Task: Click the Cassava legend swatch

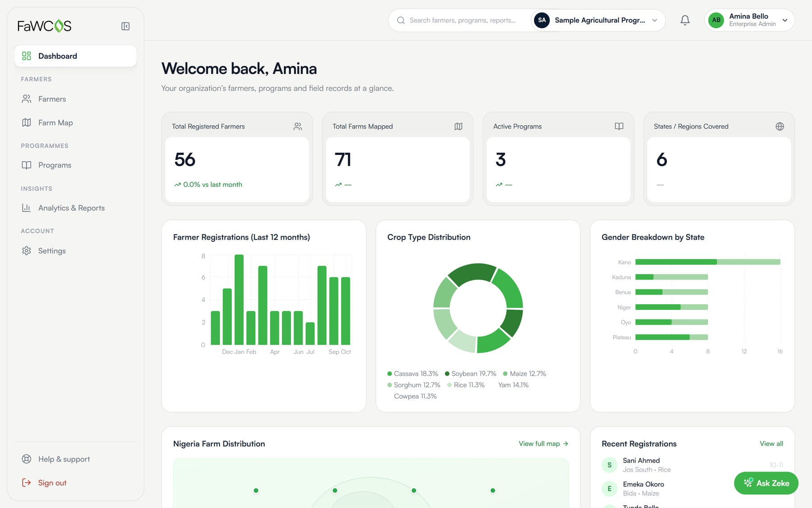Action: click(x=389, y=374)
